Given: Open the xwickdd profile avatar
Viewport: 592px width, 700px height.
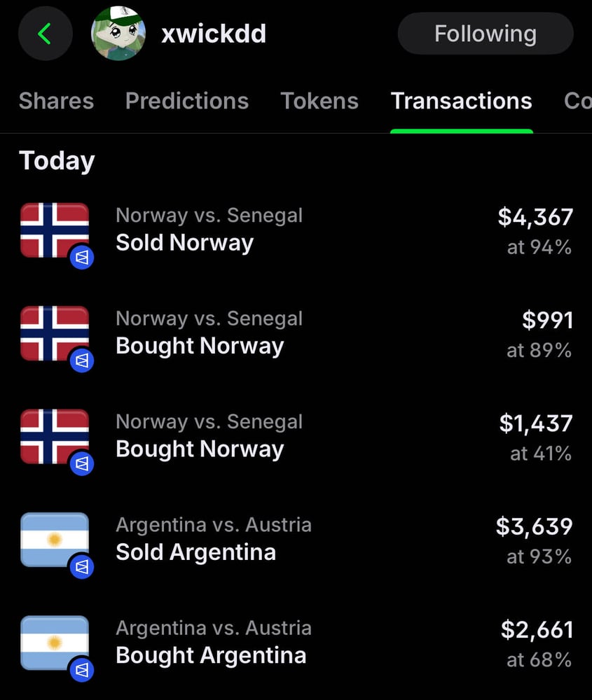Looking at the screenshot, I should 118,34.
